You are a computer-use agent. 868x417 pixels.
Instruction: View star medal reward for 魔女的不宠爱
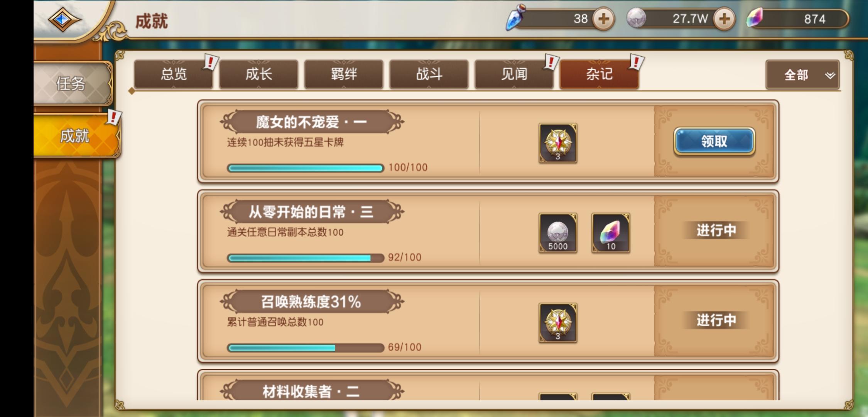[x=558, y=143]
